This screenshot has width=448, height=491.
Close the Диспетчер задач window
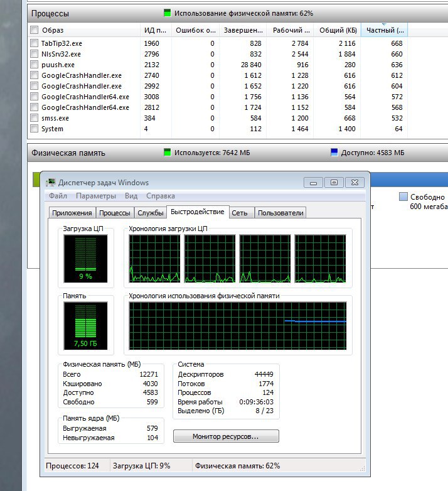pyautogui.click(x=355, y=183)
